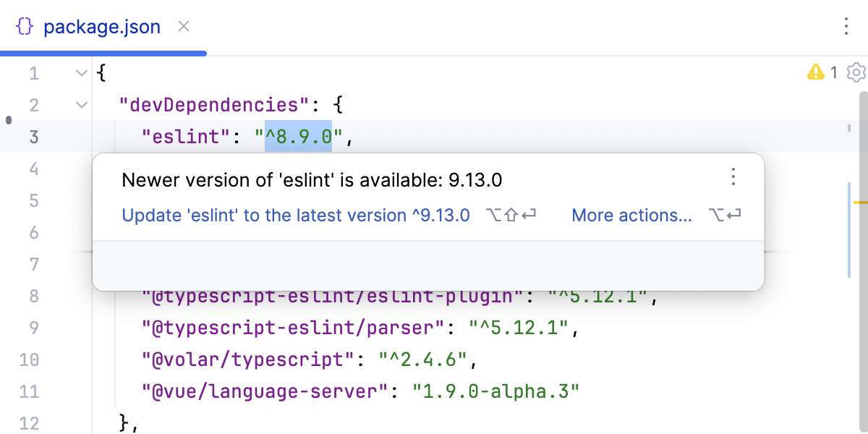Open the intention popup's three-dot menu
This screenshot has height=434, width=868.
click(x=733, y=177)
